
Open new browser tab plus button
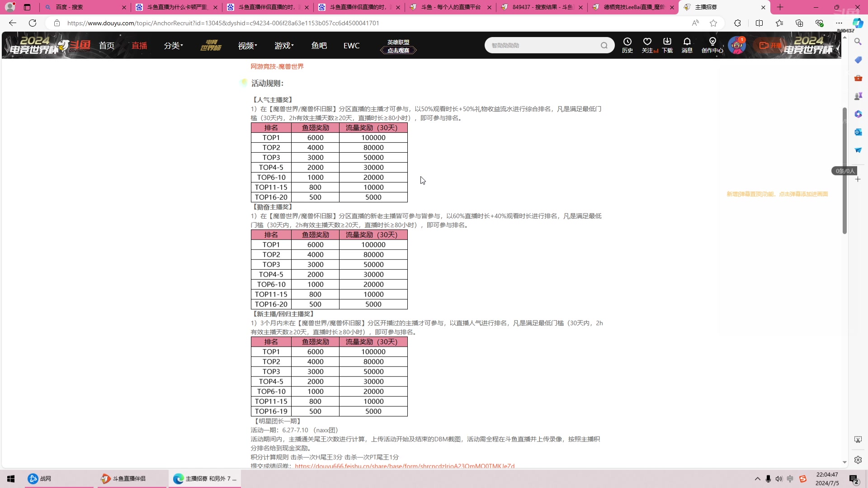780,7
